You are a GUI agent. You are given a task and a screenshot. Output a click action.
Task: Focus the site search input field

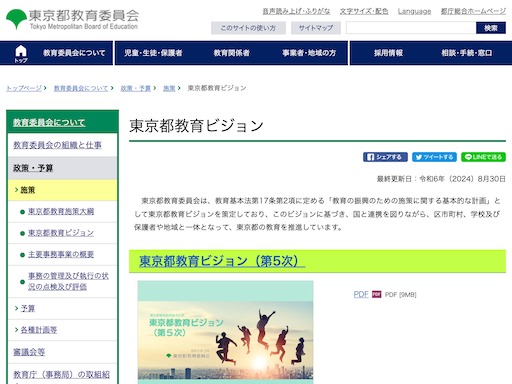pos(411,28)
